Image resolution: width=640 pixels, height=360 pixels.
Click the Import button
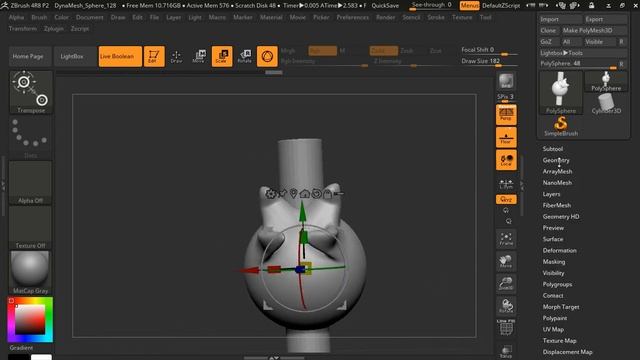tap(561, 19)
